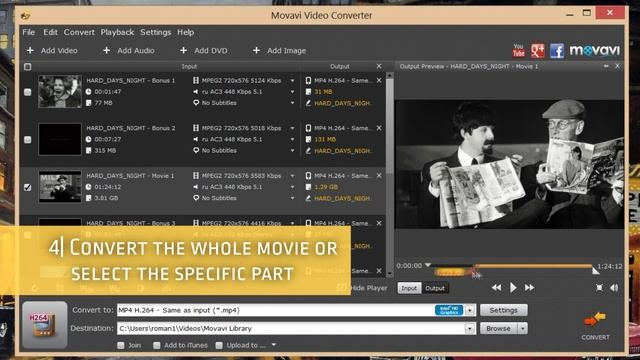Viewport: 640px width, 360px height.
Task: Open the File menu
Action: pyautogui.click(x=29, y=32)
